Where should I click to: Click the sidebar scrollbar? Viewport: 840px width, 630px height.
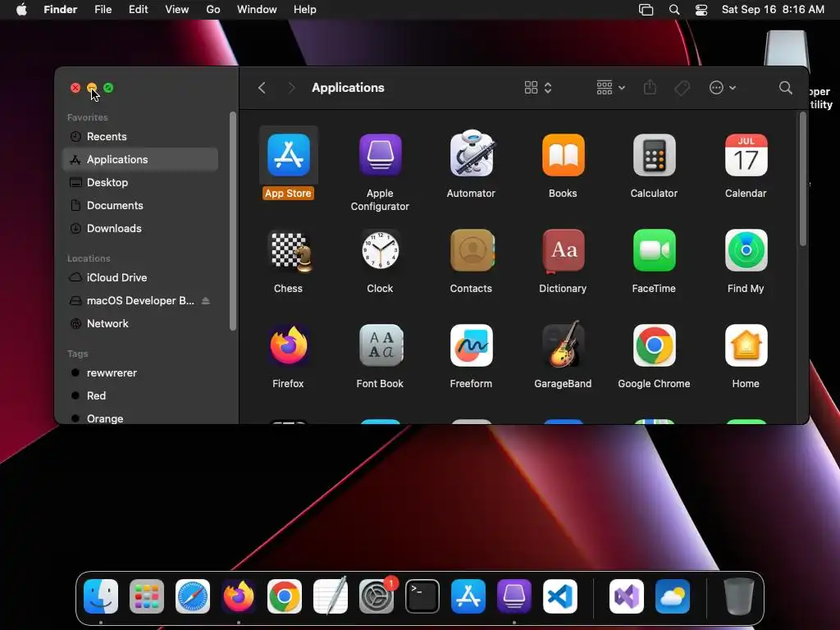[x=232, y=221]
